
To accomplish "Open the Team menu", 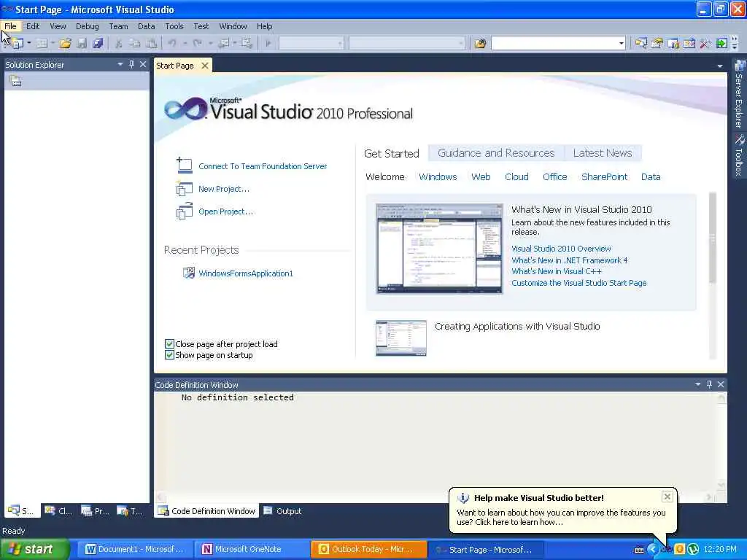I will [118, 26].
